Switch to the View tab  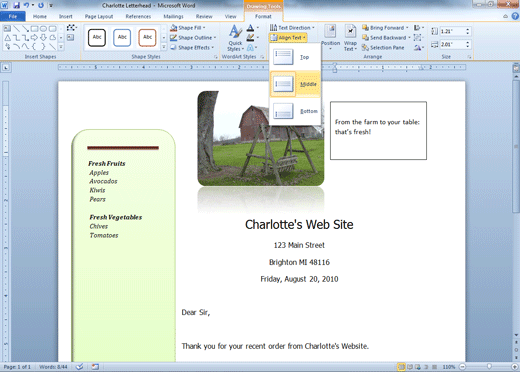230,16
